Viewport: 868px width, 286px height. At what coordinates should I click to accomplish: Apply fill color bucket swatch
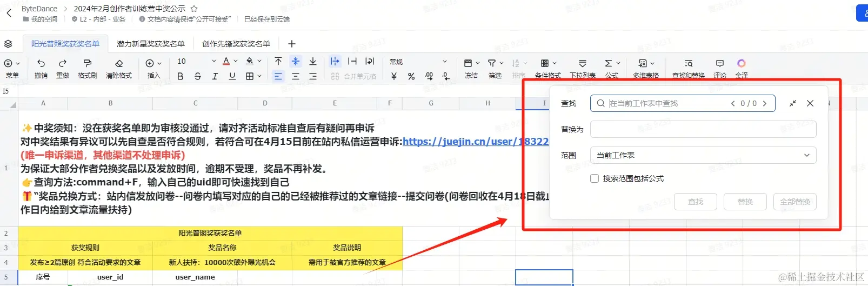click(x=250, y=61)
